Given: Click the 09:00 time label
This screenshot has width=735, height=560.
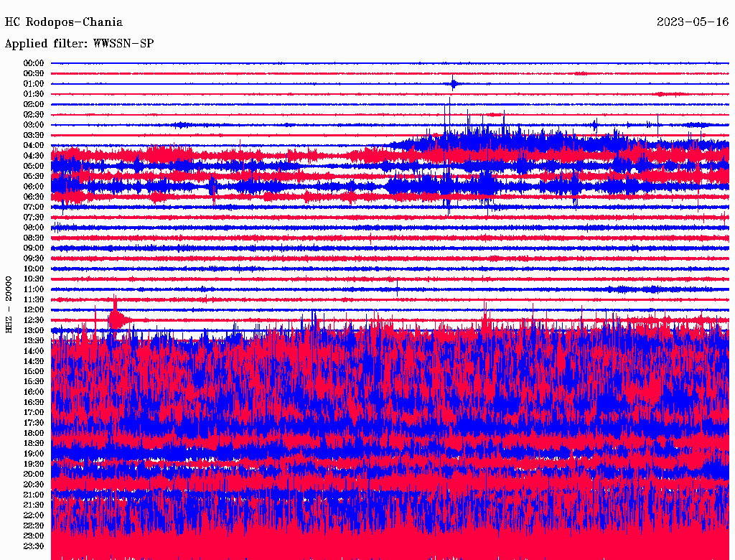Looking at the screenshot, I should [x=34, y=248].
